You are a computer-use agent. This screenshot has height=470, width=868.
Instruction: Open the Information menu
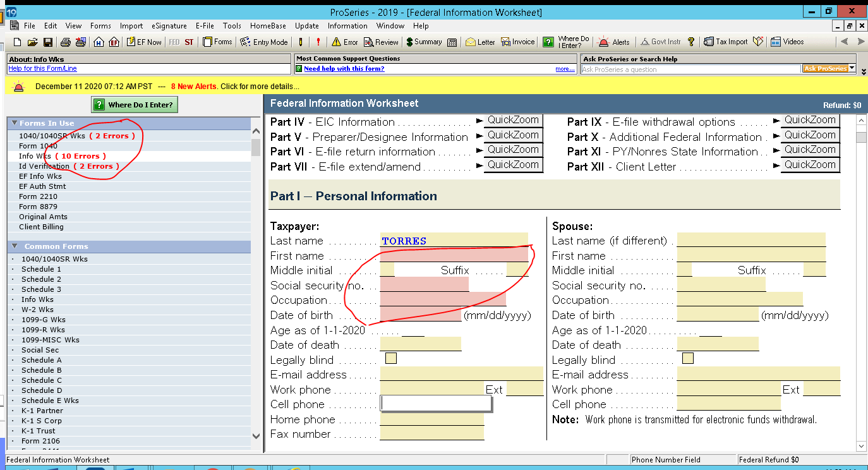coord(347,26)
